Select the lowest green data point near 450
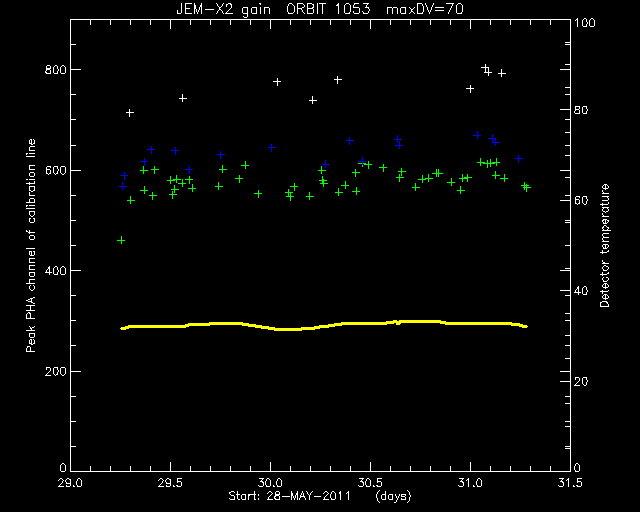This screenshot has width=640, height=512. 121,240
